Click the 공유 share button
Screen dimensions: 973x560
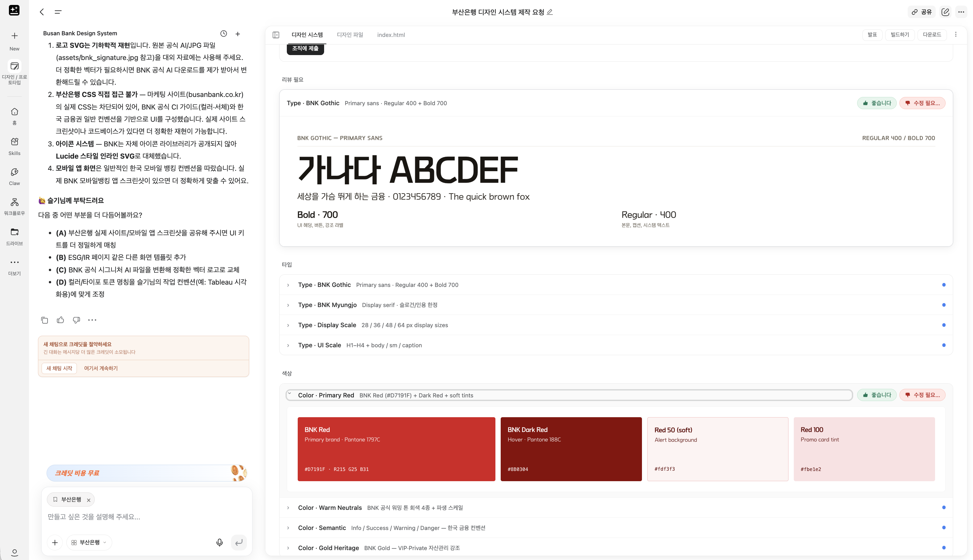click(x=922, y=12)
